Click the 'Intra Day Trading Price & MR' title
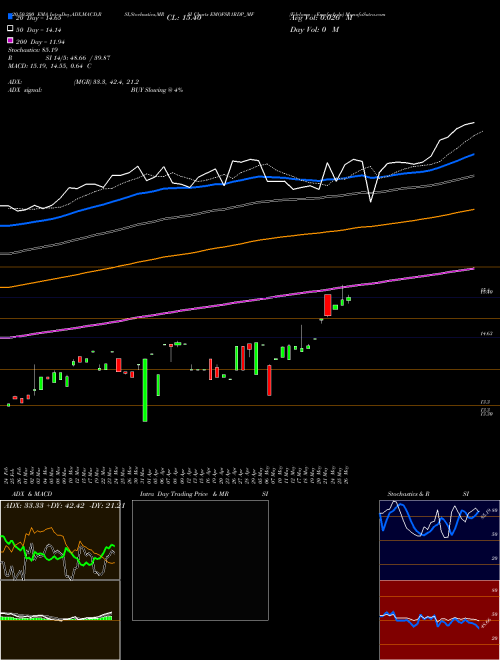 184,494
